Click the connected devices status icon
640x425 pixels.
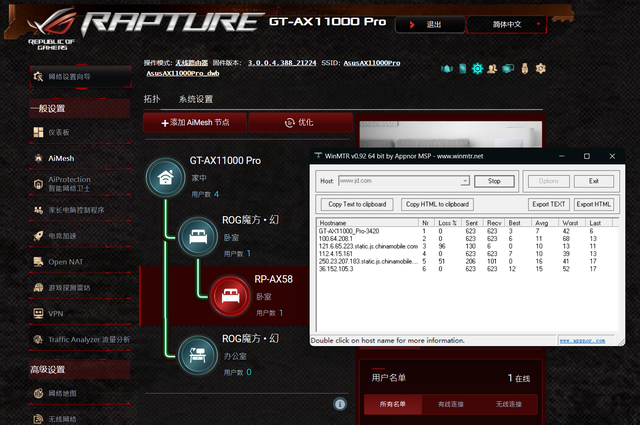coord(508,69)
